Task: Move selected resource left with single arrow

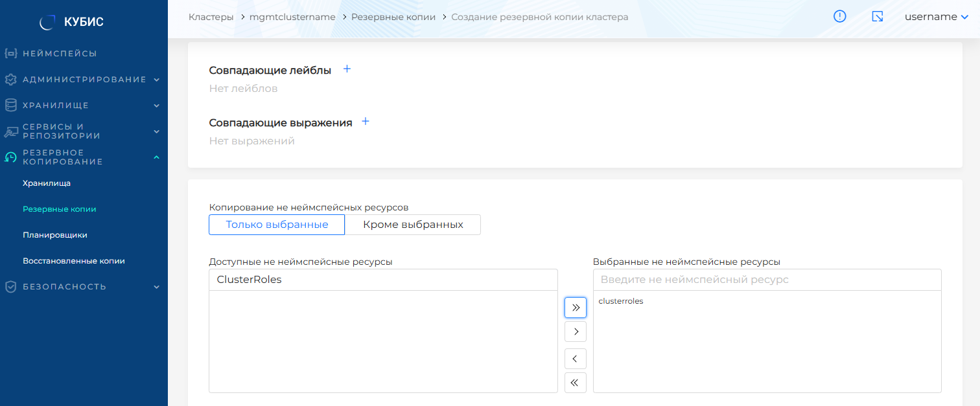Action: [x=575, y=359]
